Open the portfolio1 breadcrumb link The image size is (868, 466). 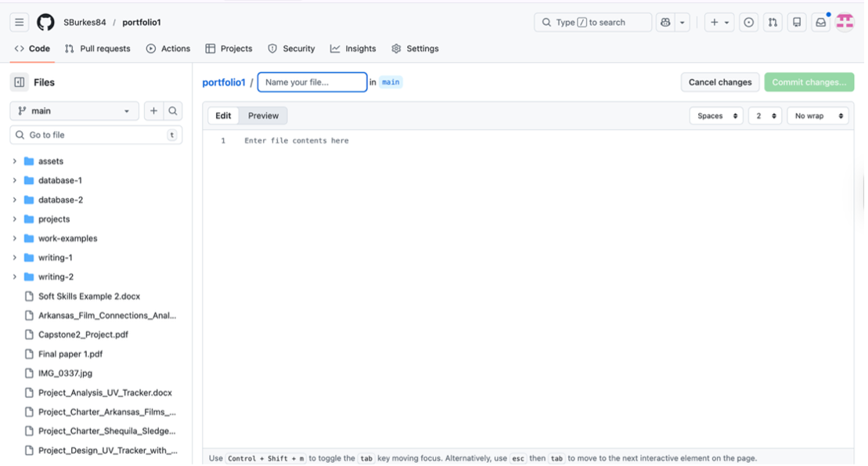(224, 82)
